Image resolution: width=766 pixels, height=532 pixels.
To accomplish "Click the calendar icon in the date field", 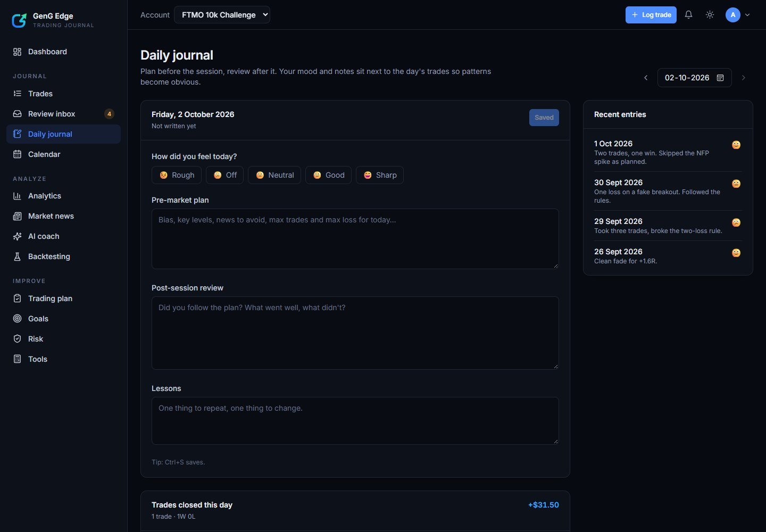I will [720, 78].
